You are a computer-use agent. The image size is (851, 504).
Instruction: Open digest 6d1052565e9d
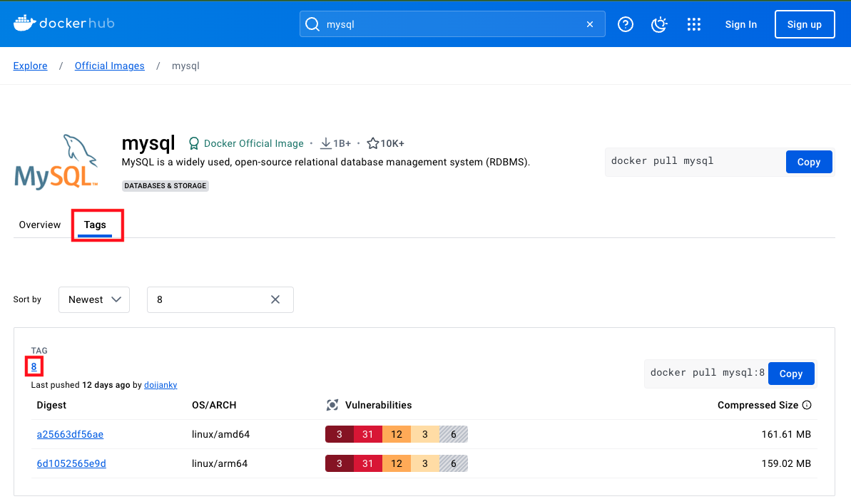[x=71, y=463]
